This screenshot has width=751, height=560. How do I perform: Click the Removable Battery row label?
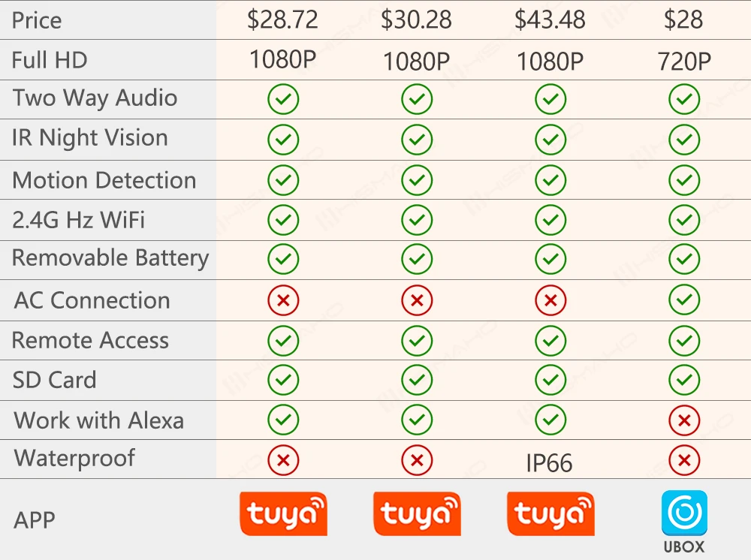pyautogui.click(x=110, y=258)
